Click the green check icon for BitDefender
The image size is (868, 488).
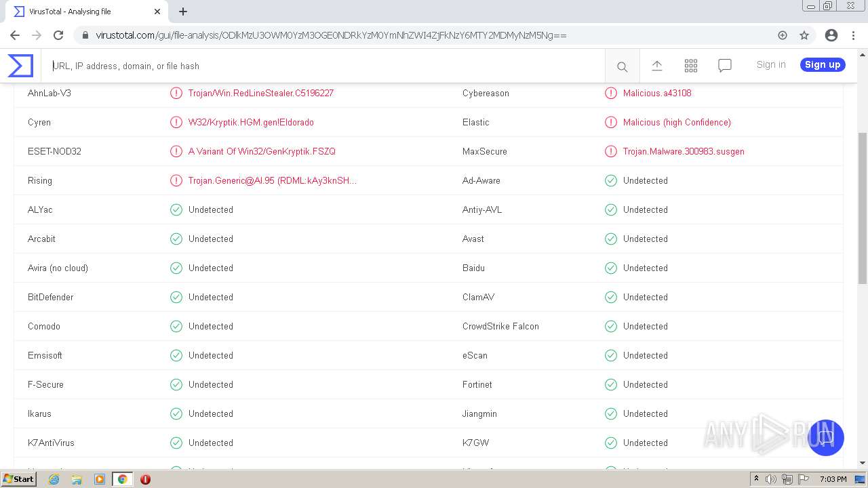pyautogui.click(x=176, y=297)
